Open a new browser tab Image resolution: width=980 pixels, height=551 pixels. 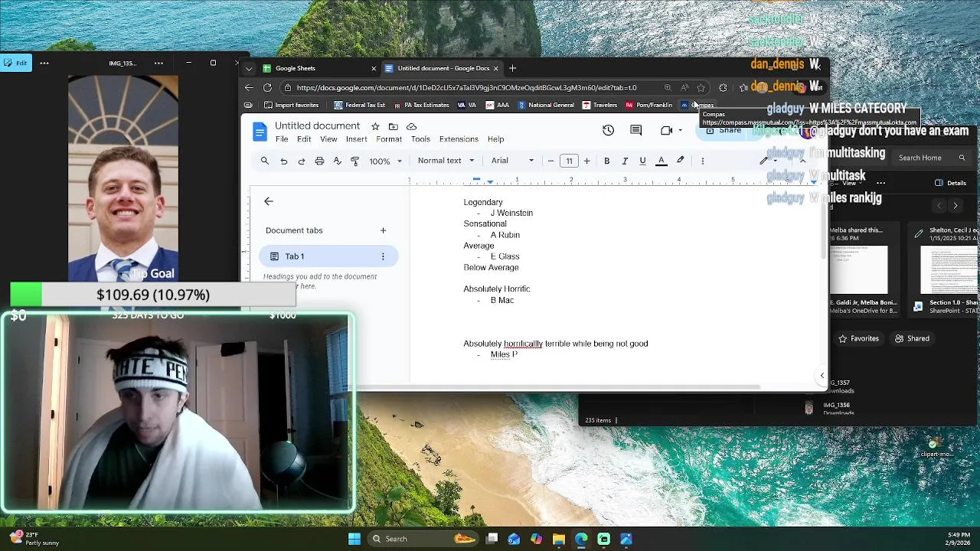(512, 68)
